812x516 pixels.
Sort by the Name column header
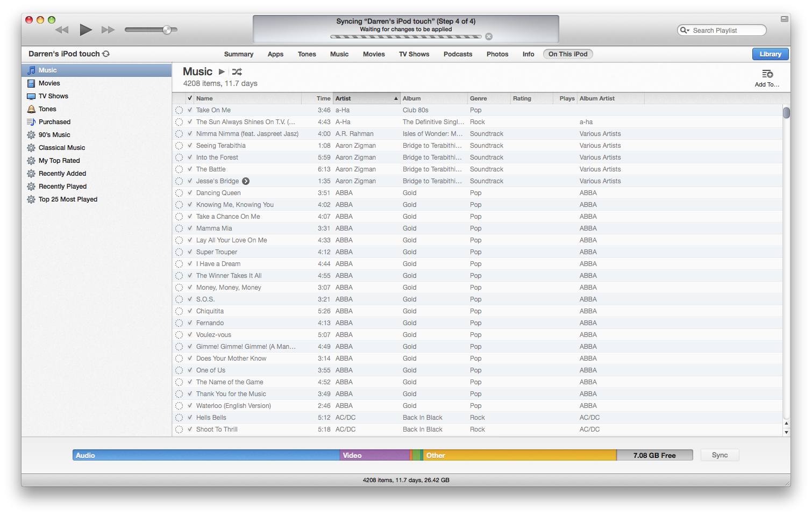pos(247,98)
